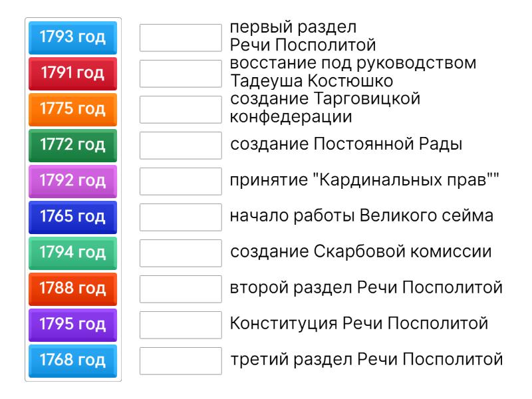Click empty box next to Тарговицкой конфедерации

[180, 109]
